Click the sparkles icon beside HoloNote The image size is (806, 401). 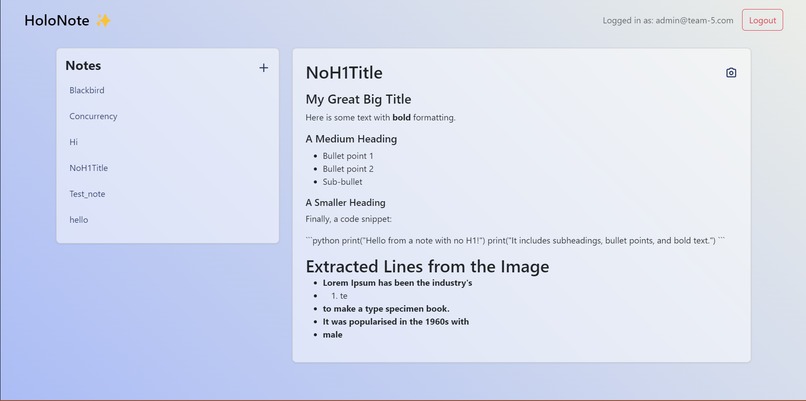pos(103,21)
